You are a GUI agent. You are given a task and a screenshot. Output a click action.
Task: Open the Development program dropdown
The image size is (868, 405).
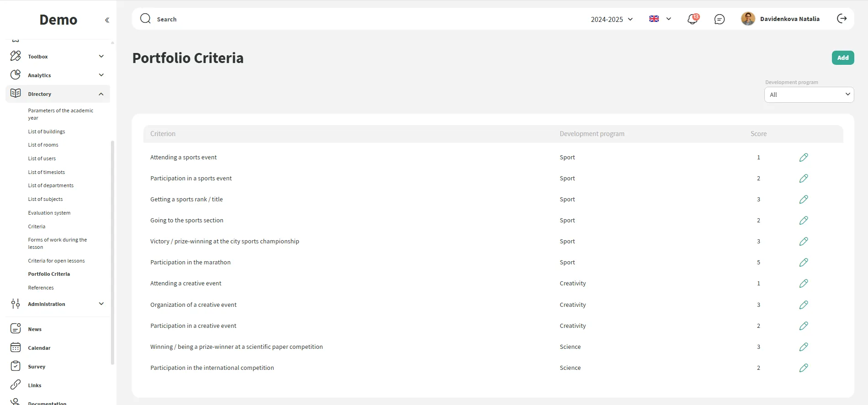tap(809, 95)
